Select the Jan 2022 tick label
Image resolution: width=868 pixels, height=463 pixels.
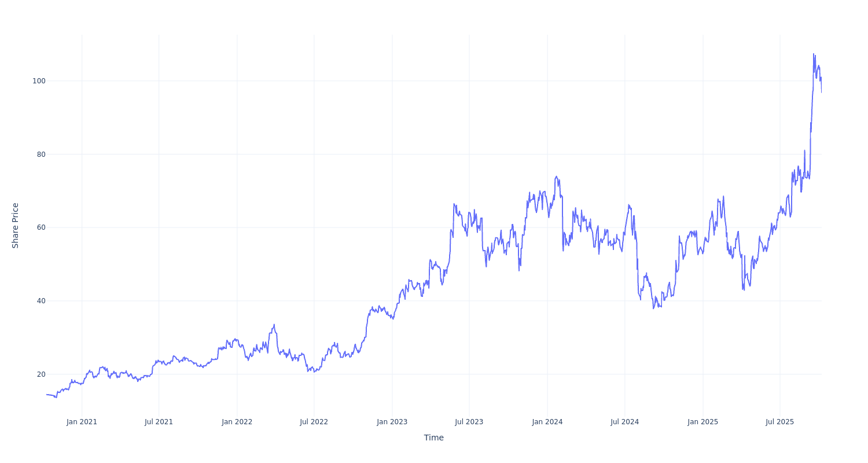237,422
